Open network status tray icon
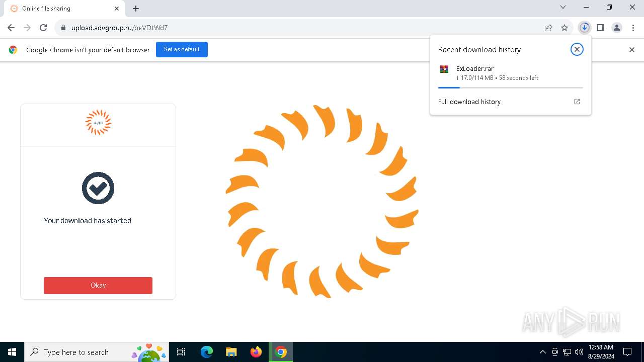Viewport: 644px width, 362px height. [567, 352]
